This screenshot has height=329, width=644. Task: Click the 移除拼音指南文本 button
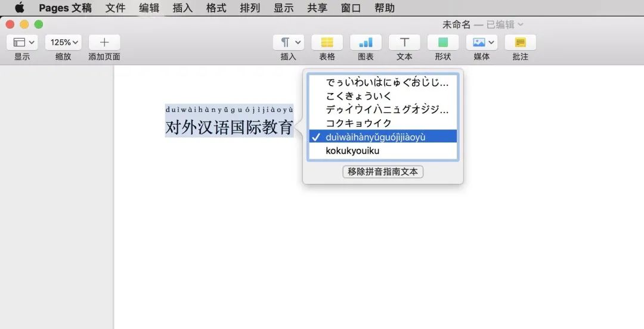(383, 172)
